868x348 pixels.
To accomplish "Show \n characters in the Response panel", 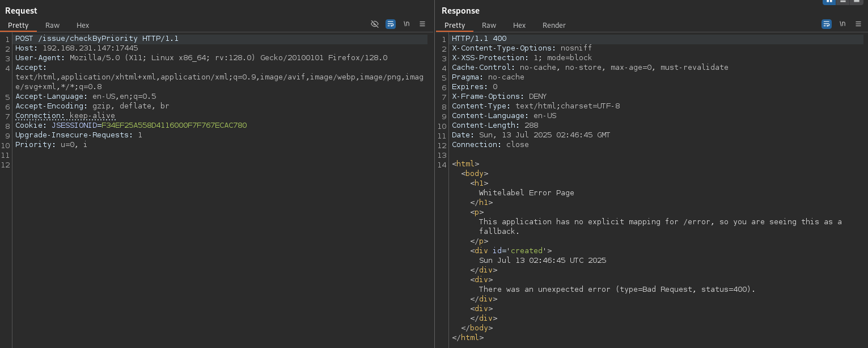I will click(842, 24).
